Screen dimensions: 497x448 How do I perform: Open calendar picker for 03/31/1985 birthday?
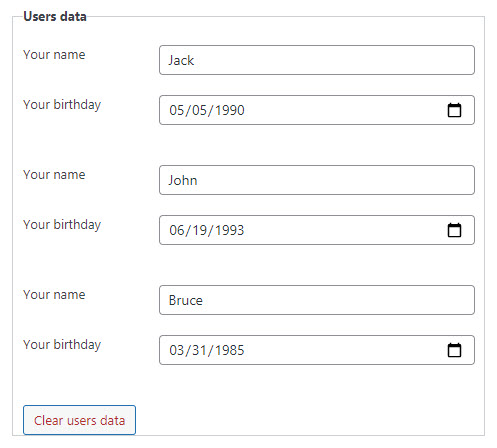(x=454, y=350)
